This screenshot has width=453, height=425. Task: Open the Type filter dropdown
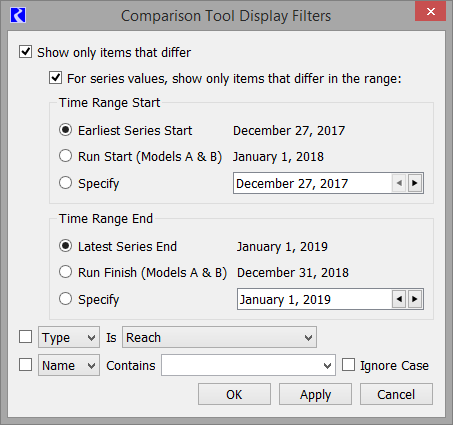[69, 337]
